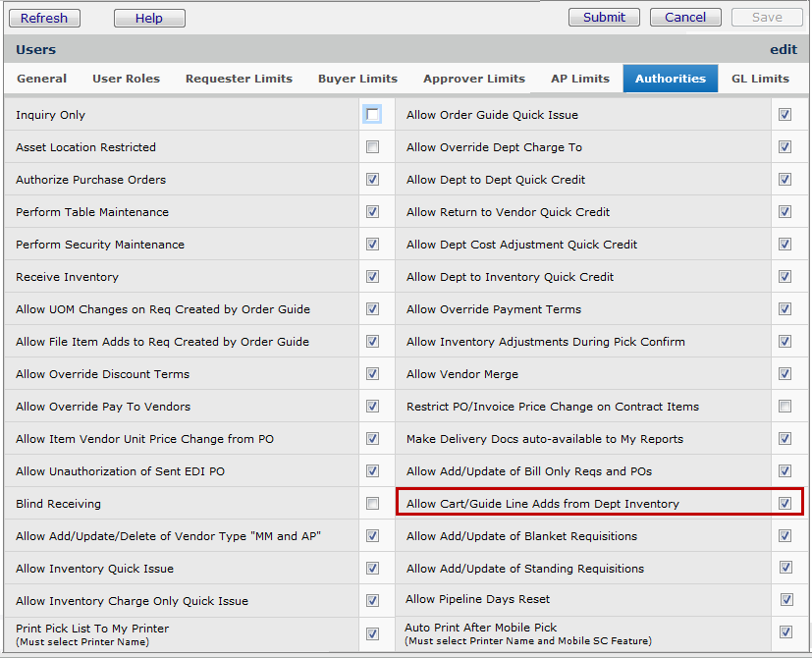812x658 pixels.
Task: Uncheck Allow Vendor Merge
Action: 785,374
